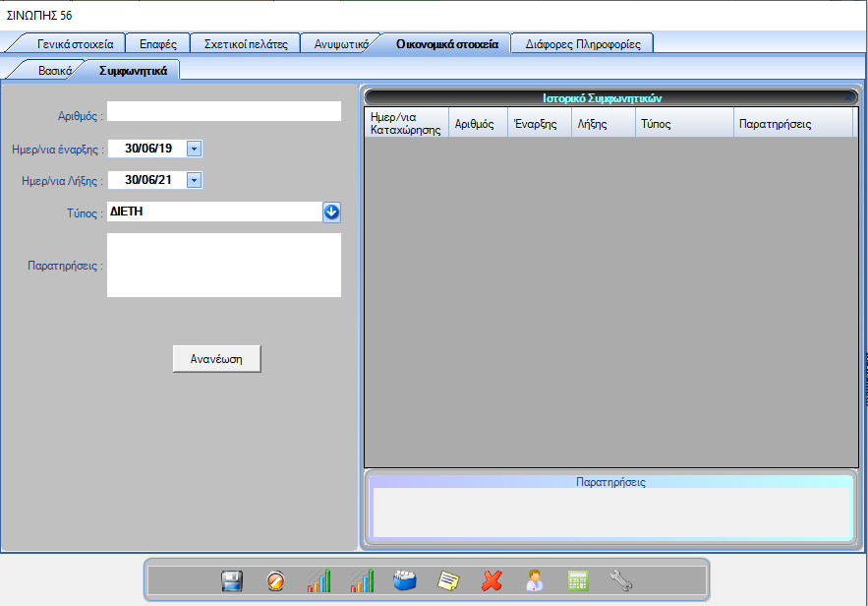
Task: Click the Παρατηρήσεις text area on the left
Action: tap(223, 265)
